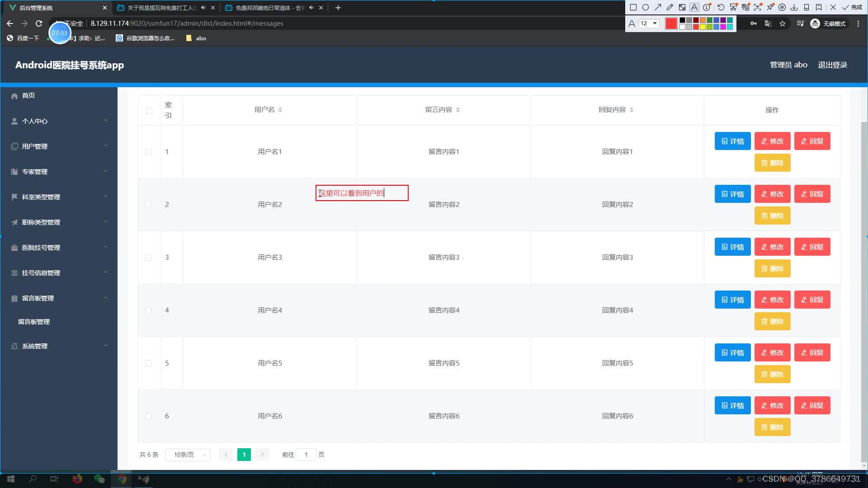Click the scissors screenshot tool icon

pos(733,7)
